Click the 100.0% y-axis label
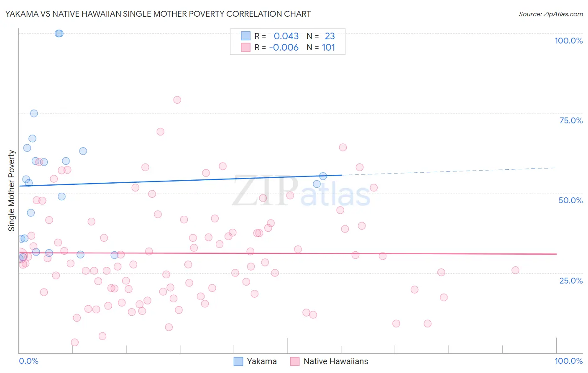 click(568, 41)
